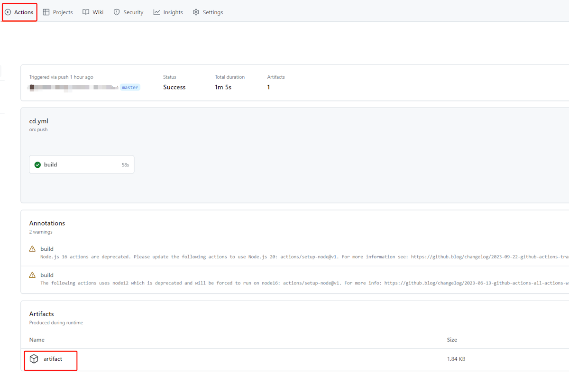This screenshot has width=569, height=392.
Task: Open the Wiki tab
Action: (x=97, y=12)
